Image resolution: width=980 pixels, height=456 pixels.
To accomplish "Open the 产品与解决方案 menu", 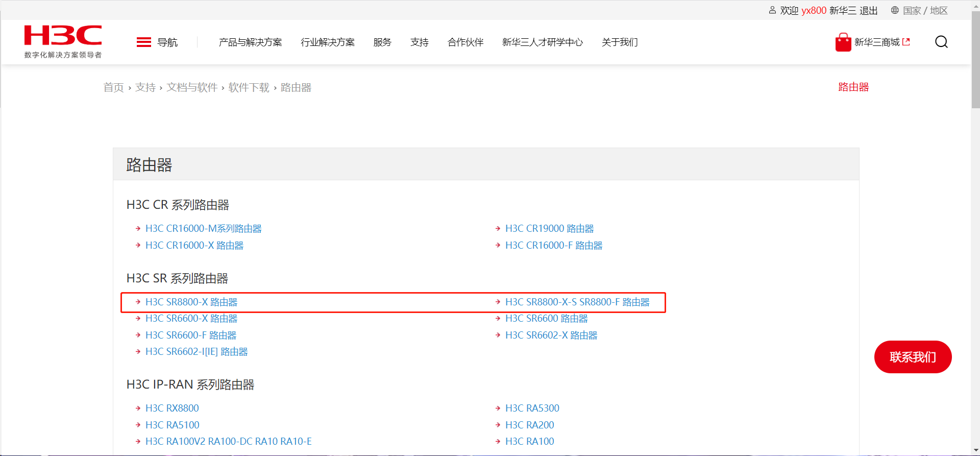I will [x=250, y=42].
